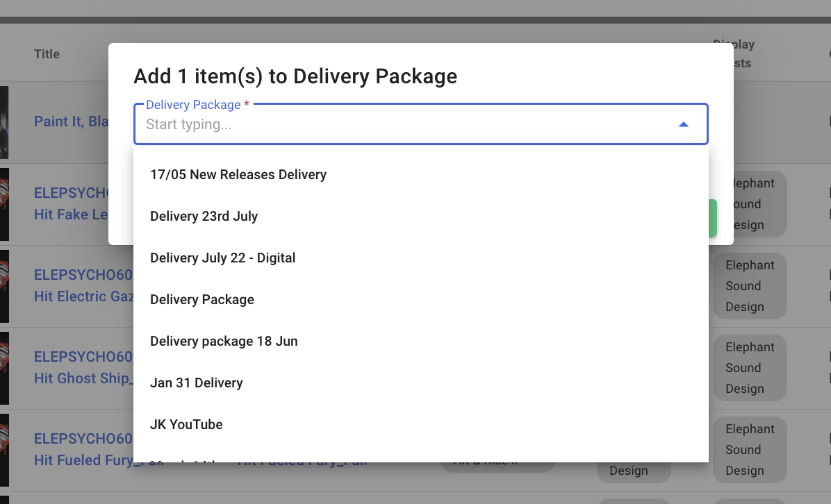Select '17/05 New Releases Delivery' option
Image resolution: width=831 pixels, height=504 pixels.
pos(238,175)
